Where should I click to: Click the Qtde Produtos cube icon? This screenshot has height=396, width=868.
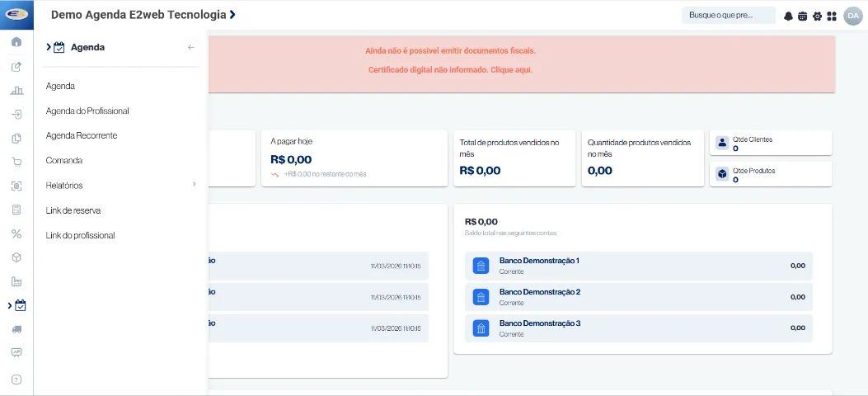point(722,174)
